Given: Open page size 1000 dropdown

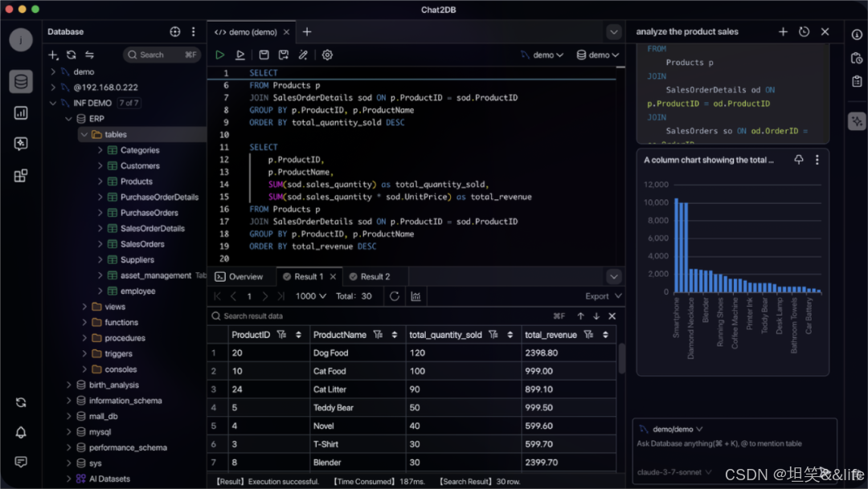Looking at the screenshot, I should (310, 296).
